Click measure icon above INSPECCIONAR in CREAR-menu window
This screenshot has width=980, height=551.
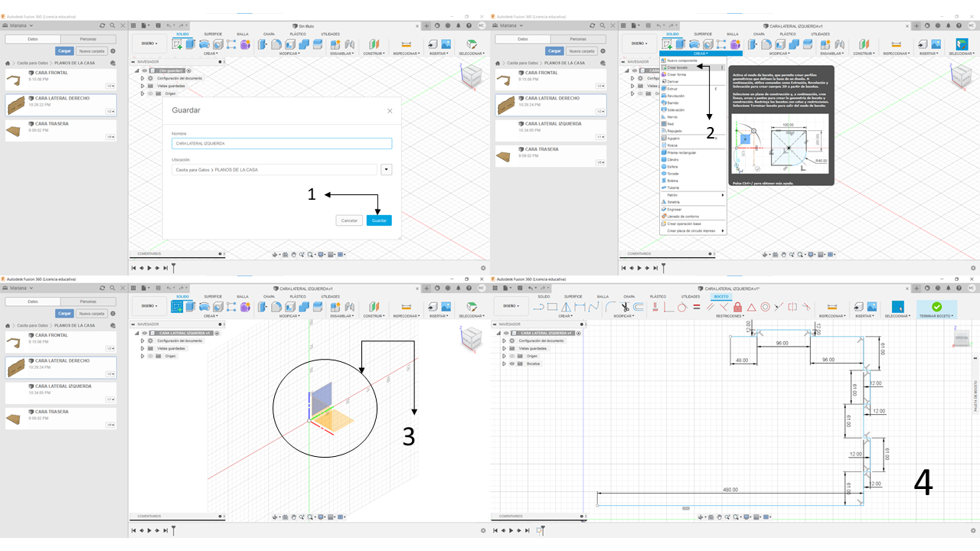click(896, 45)
